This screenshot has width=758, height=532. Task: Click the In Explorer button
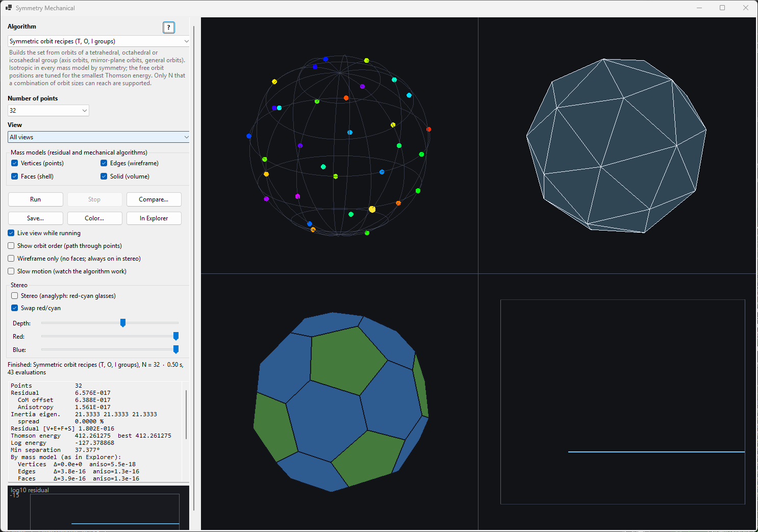(x=154, y=218)
